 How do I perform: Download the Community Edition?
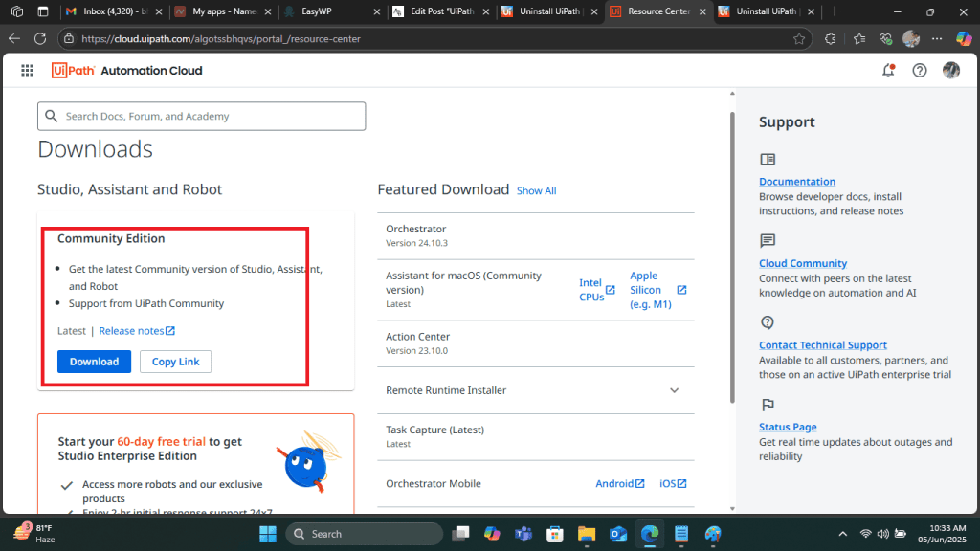[94, 361]
